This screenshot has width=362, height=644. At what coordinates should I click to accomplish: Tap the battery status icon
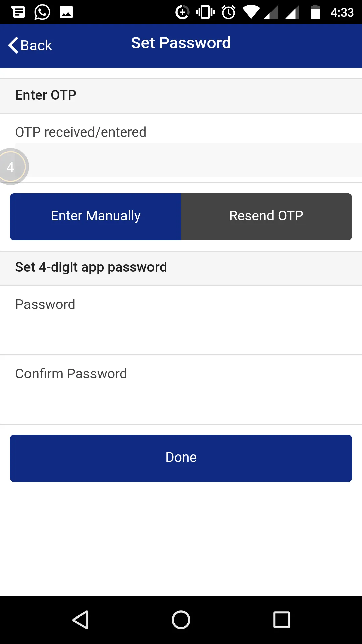315,12
